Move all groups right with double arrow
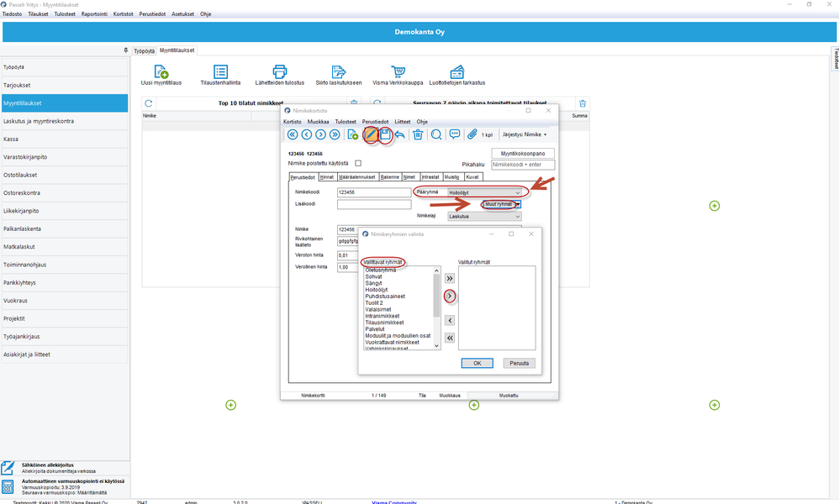Viewport: 839px width, 504px height. (450, 278)
